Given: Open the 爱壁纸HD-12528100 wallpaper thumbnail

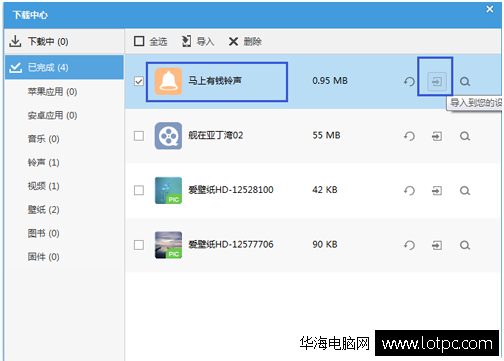Looking at the screenshot, I should pyautogui.click(x=168, y=190).
